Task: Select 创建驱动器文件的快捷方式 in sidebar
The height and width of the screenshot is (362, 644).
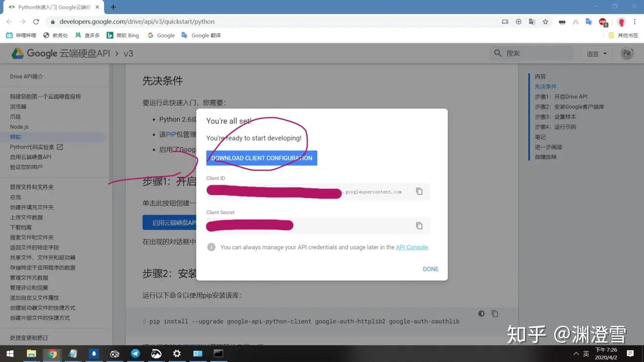Action: 42,307
